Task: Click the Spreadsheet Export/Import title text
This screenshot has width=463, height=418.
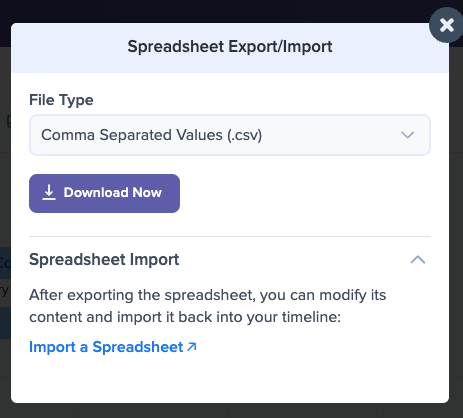Action: 230,46
